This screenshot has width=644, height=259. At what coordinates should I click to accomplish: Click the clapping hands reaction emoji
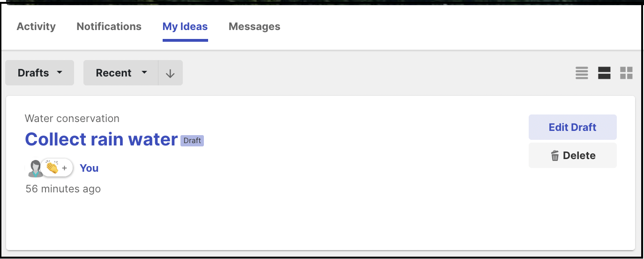[x=52, y=168]
